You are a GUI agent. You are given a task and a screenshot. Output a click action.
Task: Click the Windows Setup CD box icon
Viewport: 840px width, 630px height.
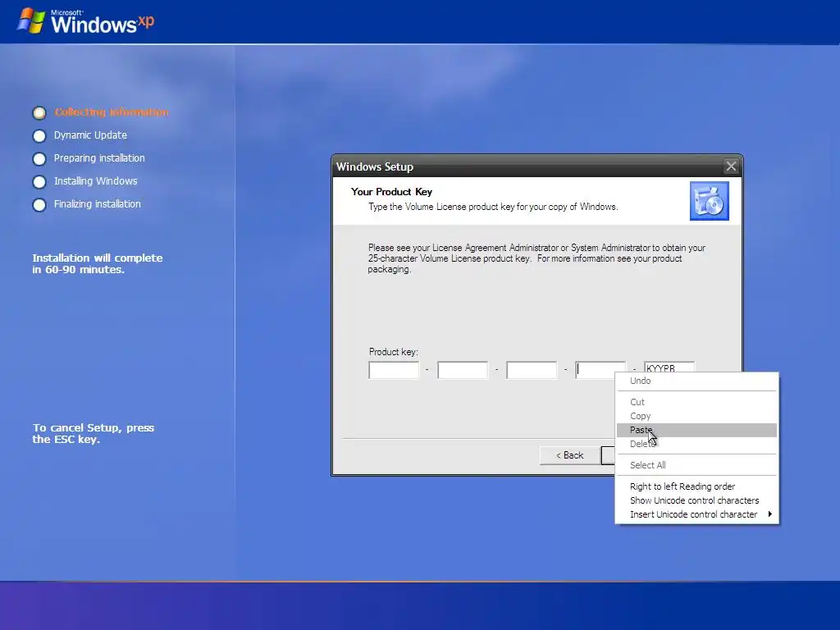(x=710, y=201)
